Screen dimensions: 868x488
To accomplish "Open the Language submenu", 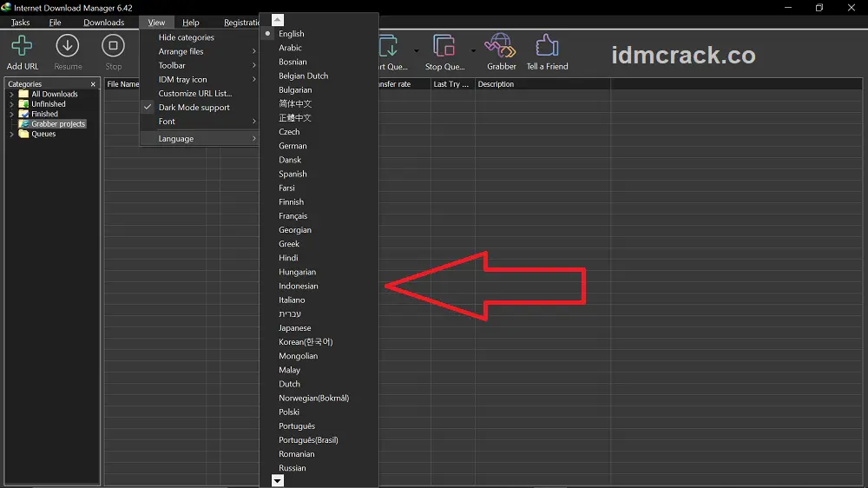I will (200, 138).
